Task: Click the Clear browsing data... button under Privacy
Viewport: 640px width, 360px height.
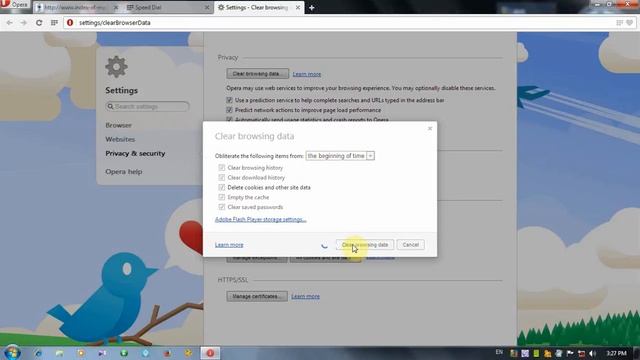Action: pos(258,74)
